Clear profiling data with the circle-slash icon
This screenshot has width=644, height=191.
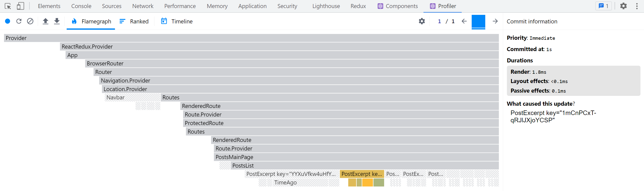[30, 21]
